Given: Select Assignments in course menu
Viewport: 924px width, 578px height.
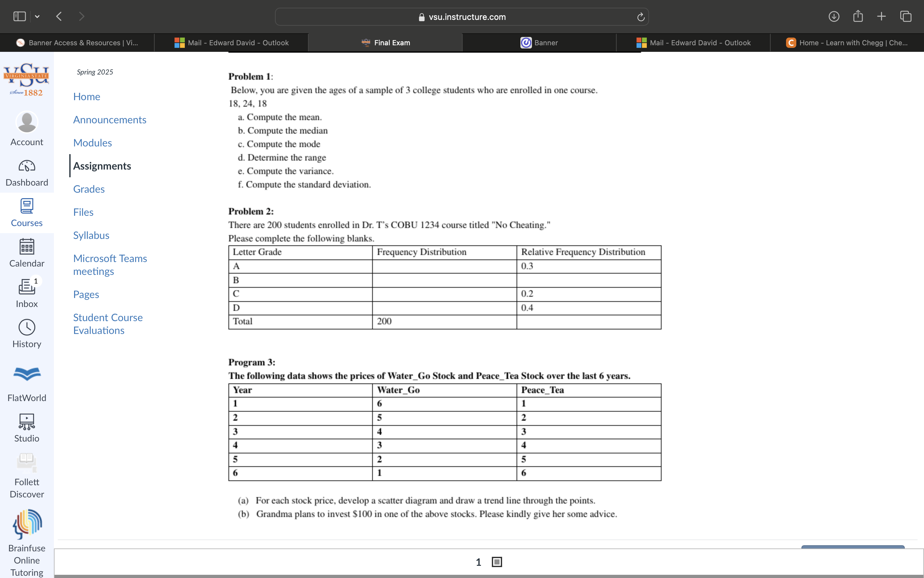Looking at the screenshot, I should click(102, 166).
